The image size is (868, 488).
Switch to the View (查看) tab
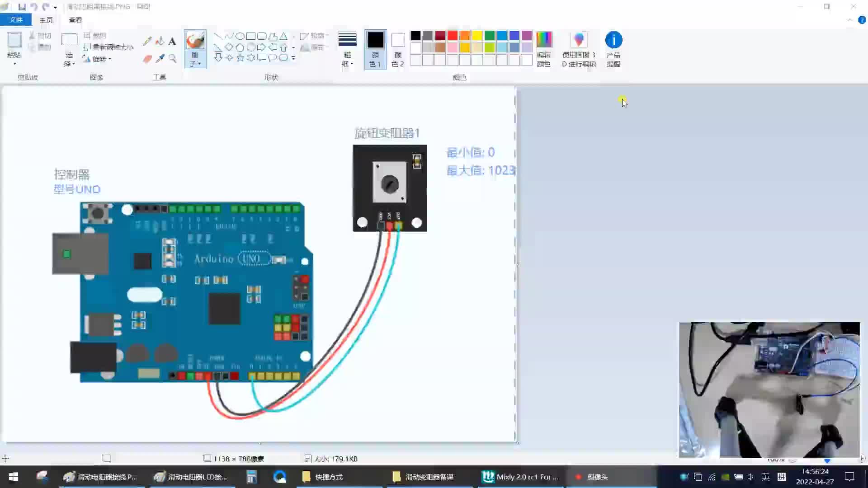tap(75, 20)
